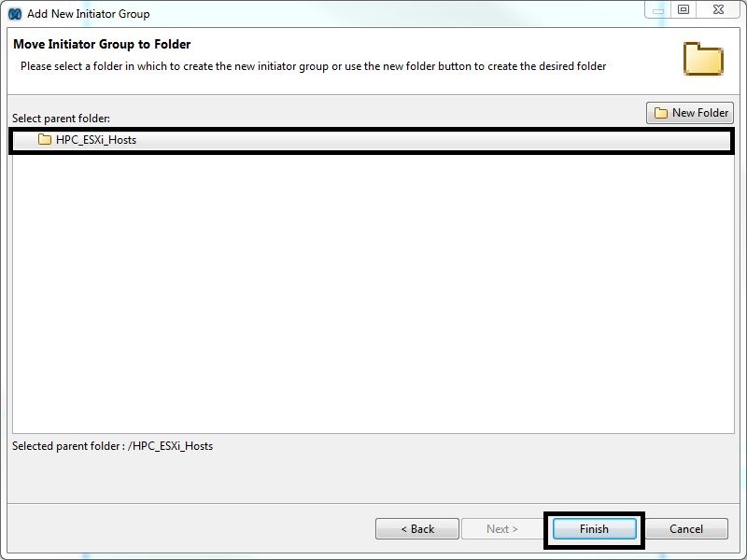Click empty area of parent folder list

point(373,299)
